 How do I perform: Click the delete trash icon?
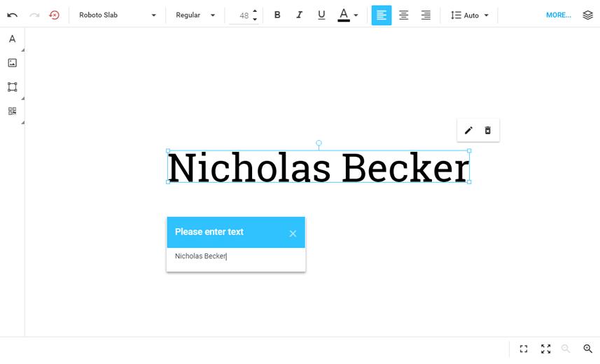[488, 130]
